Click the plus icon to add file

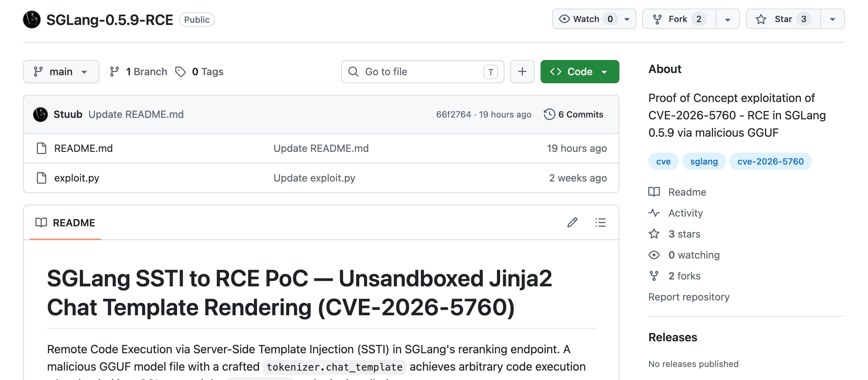(x=522, y=72)
